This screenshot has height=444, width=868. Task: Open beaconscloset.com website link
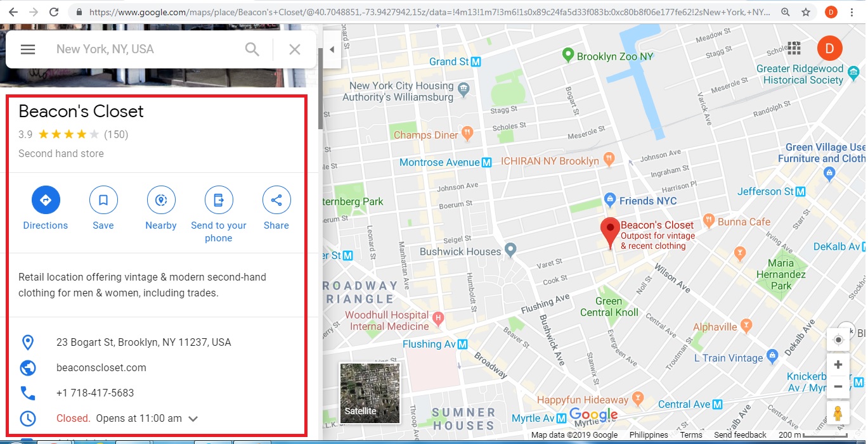click(101, 368)
